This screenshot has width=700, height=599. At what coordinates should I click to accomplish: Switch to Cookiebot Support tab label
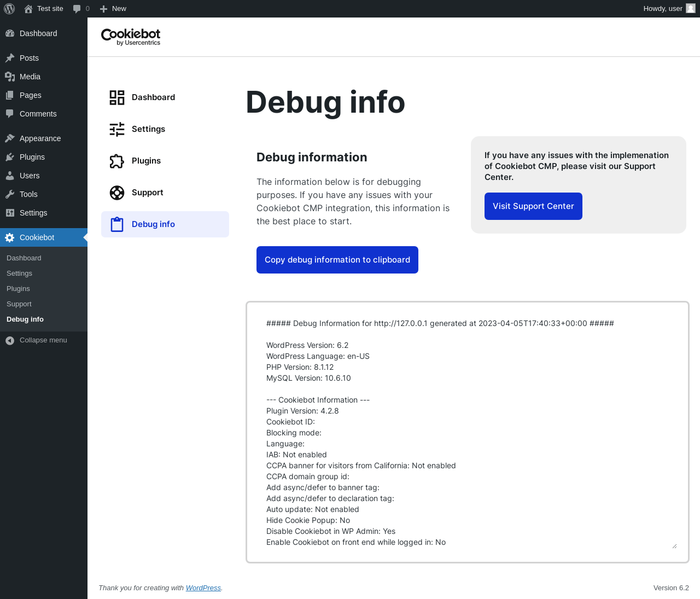[147, 193]
